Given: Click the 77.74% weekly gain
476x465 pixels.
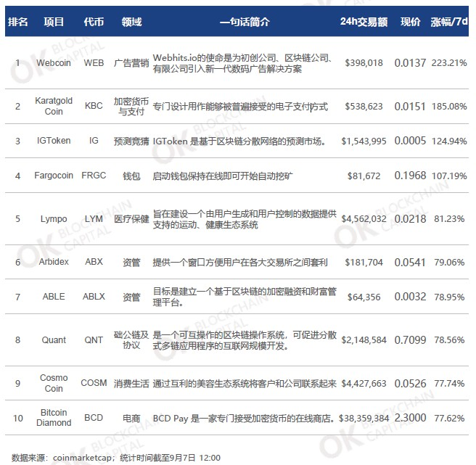Looking at the screenshot, I should (x=449, y=383).
